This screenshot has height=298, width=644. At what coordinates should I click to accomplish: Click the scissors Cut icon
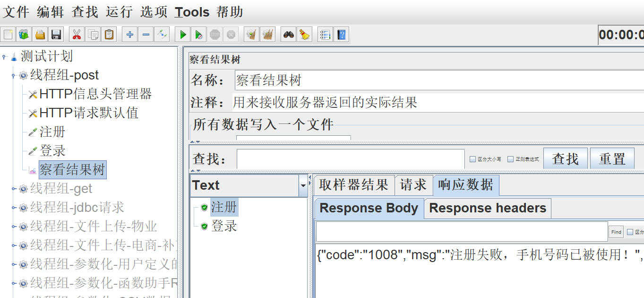coord(77,35)
